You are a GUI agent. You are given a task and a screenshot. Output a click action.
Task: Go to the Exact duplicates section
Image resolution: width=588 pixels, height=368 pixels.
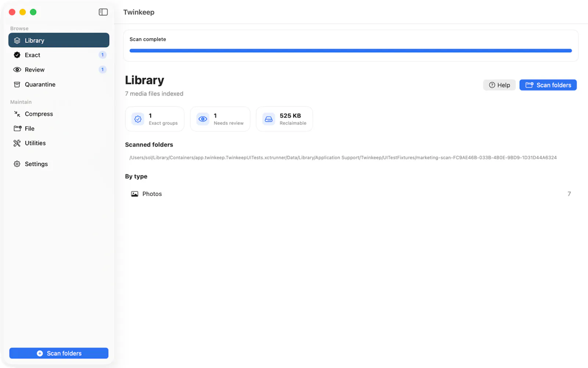coord(59,55)
